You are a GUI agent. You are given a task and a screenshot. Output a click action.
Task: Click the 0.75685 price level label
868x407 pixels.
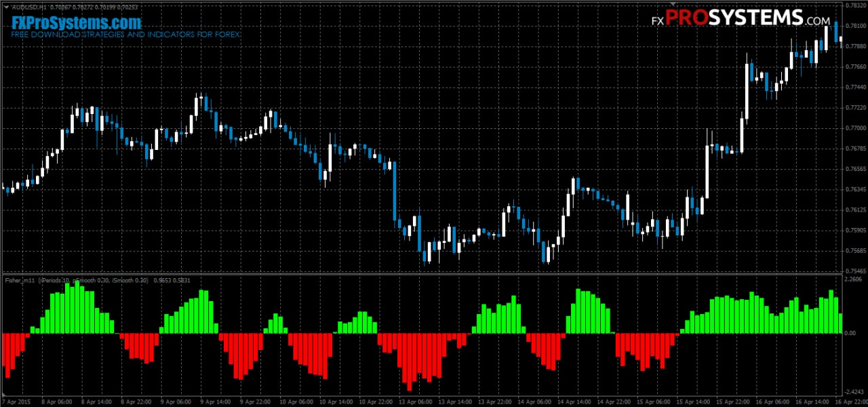[856, 250]
